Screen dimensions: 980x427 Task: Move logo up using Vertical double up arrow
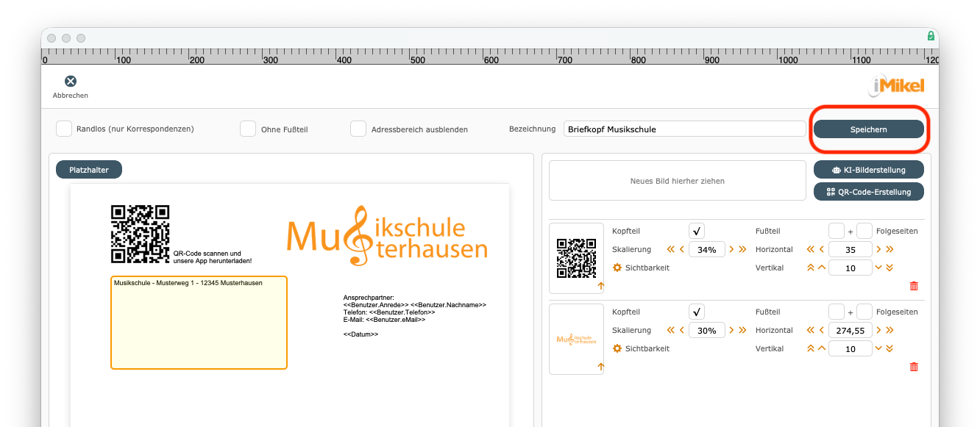click(x=811, y=348)
